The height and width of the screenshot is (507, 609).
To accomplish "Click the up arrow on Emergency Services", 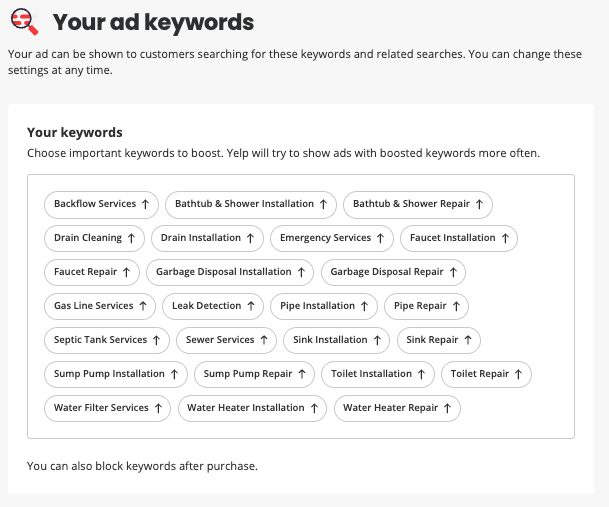I will (380, 238).
